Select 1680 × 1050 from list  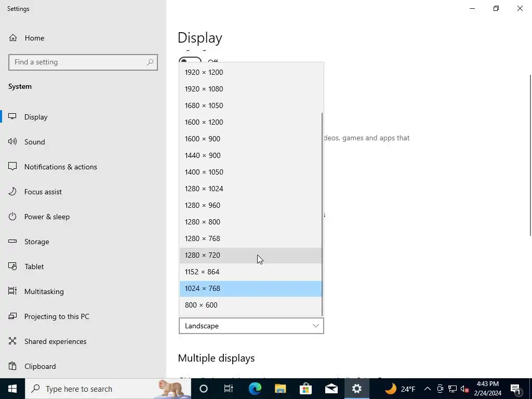point(251,105)
